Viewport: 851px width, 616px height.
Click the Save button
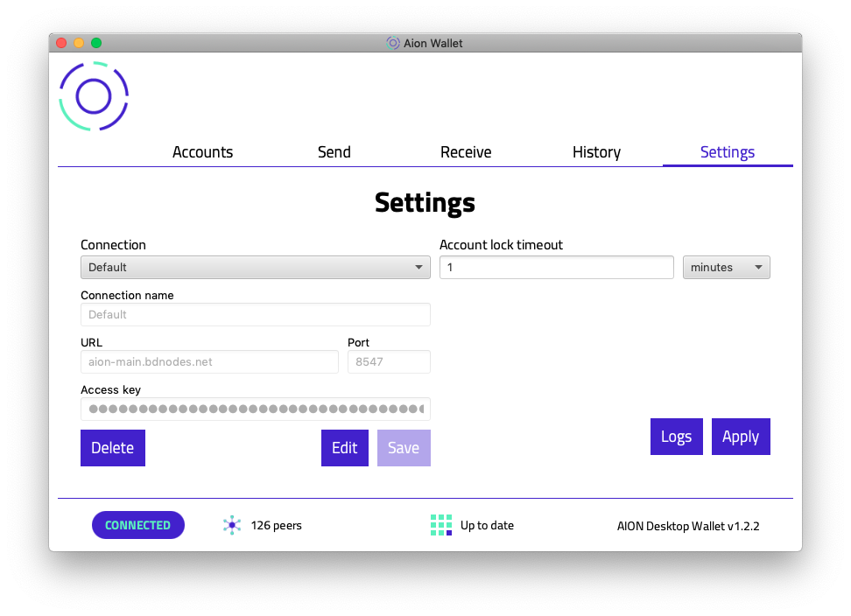tap(404, 448)
